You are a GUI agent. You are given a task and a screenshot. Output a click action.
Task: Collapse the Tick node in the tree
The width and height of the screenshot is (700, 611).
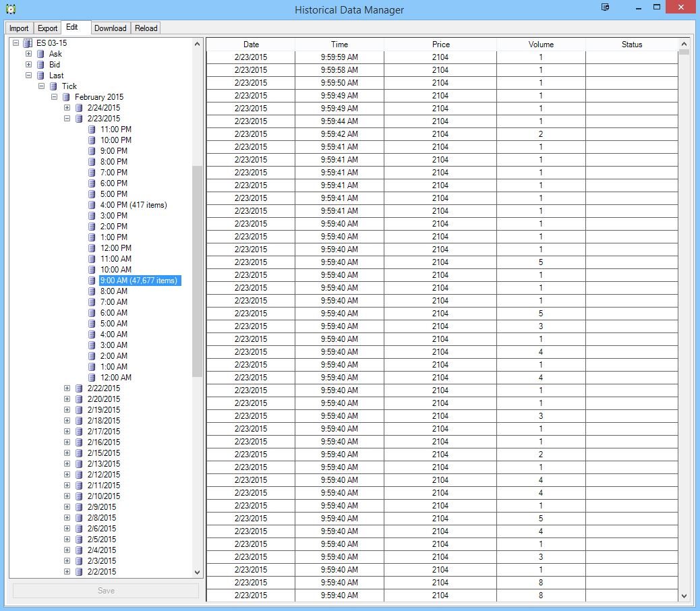click(x=41, y=86)
